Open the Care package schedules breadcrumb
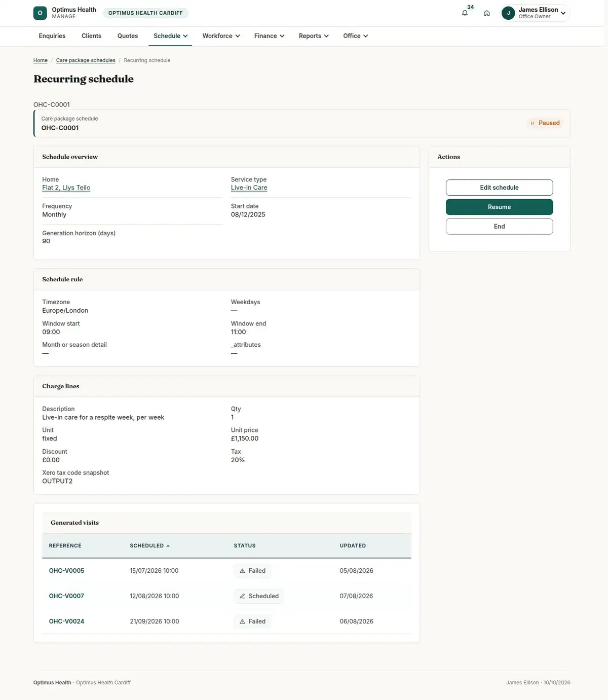This screenshot has width=608, height=700. (x=86, y=60)
